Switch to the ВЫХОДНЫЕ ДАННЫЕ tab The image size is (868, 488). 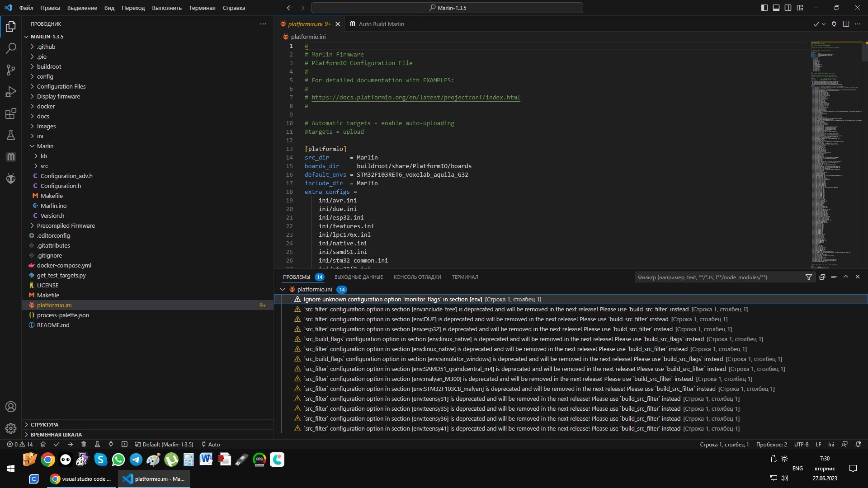point(359,277)
